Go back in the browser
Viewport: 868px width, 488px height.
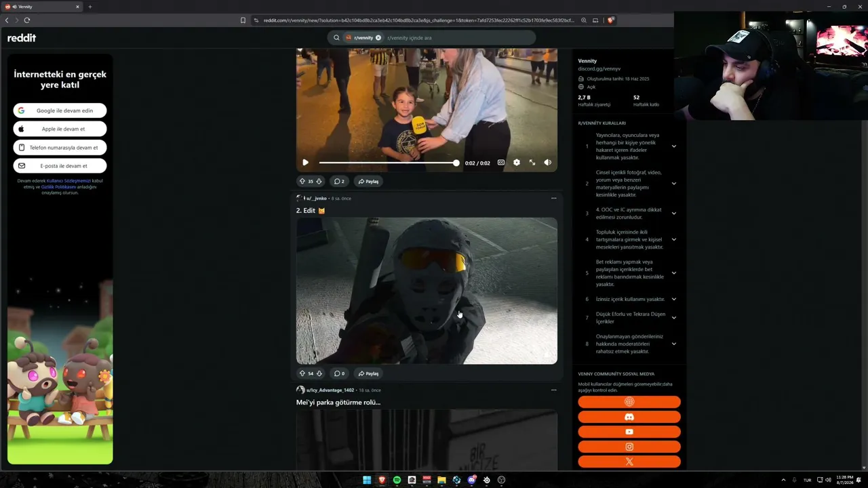coord(7,20)
